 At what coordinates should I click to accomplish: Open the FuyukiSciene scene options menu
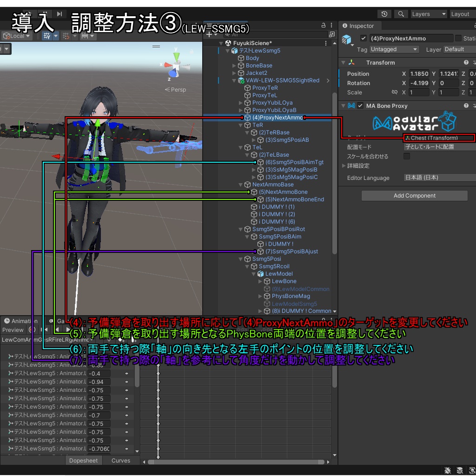[326, 43]
